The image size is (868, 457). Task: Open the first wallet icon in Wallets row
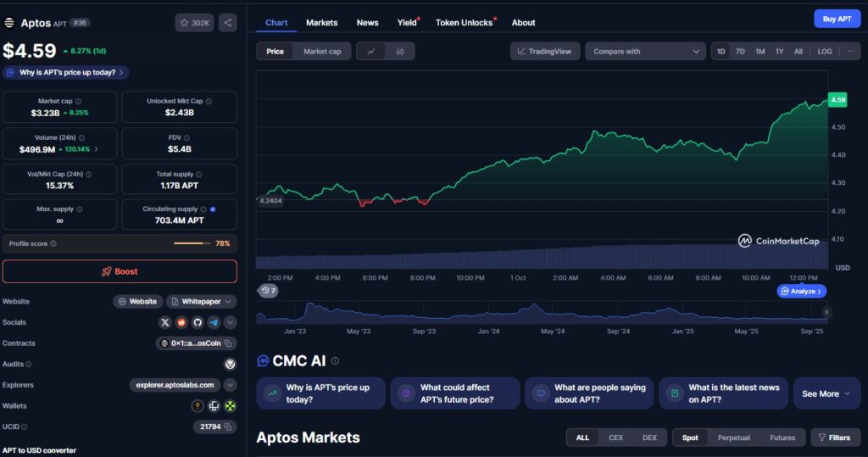pos(197,406)
